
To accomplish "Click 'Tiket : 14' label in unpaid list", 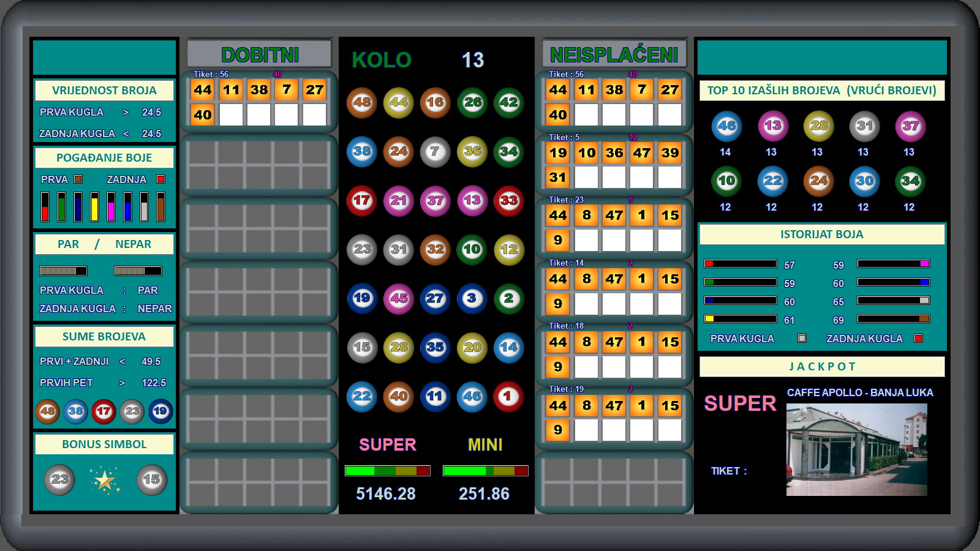I will pyautogui.click(x=566, y=263).
